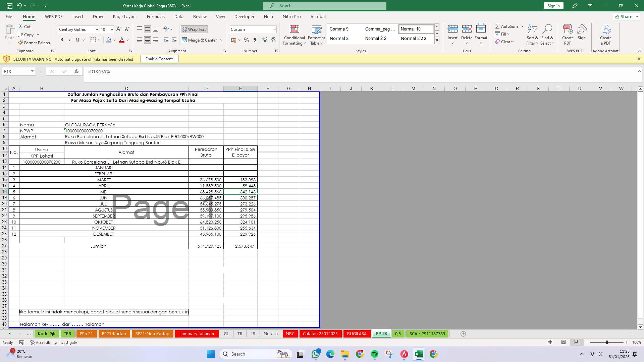Enable Wrap Text for the selection
Viewport: 644px width, 362px height.
click(x=194, y=29)
